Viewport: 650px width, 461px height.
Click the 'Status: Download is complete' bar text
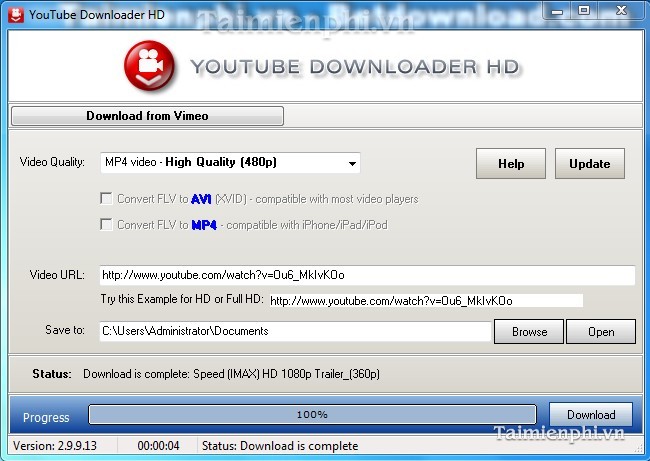coord(280,446)
